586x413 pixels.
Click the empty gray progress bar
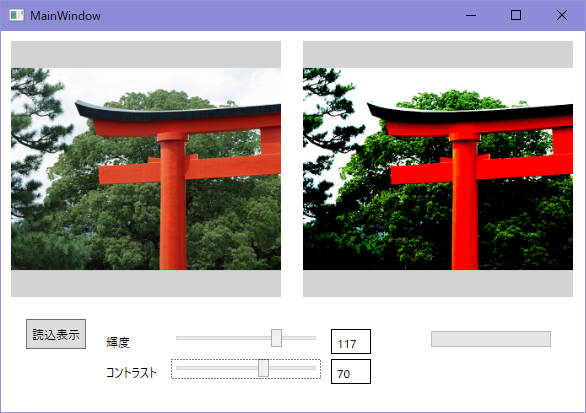491,339
